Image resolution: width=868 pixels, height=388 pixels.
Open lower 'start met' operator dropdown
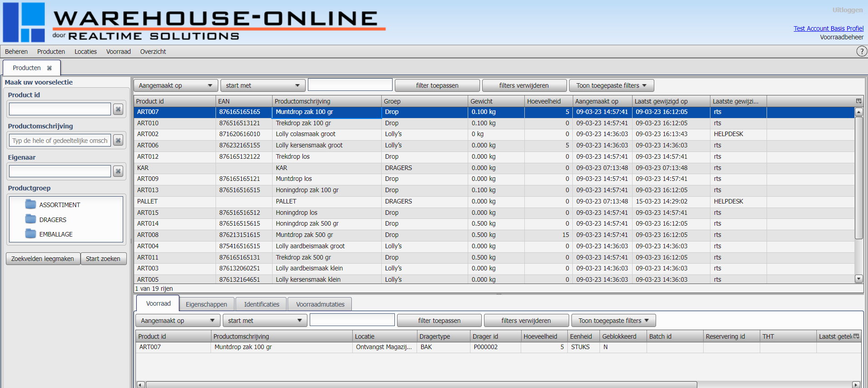coord(265,321)
